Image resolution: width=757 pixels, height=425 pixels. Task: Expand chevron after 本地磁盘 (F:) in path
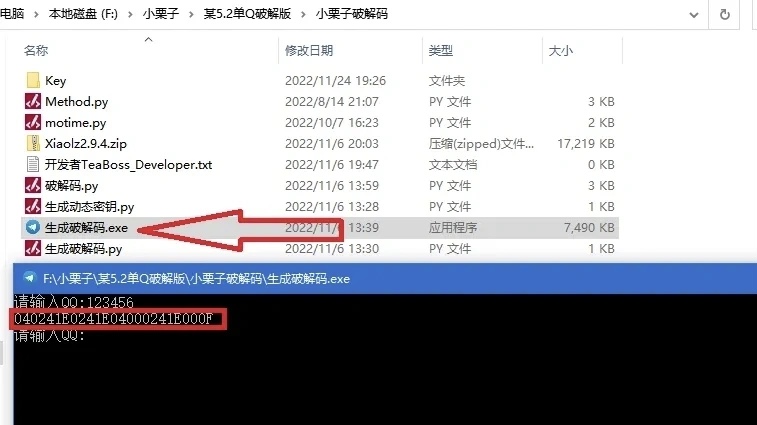click(x=130, y=14)
